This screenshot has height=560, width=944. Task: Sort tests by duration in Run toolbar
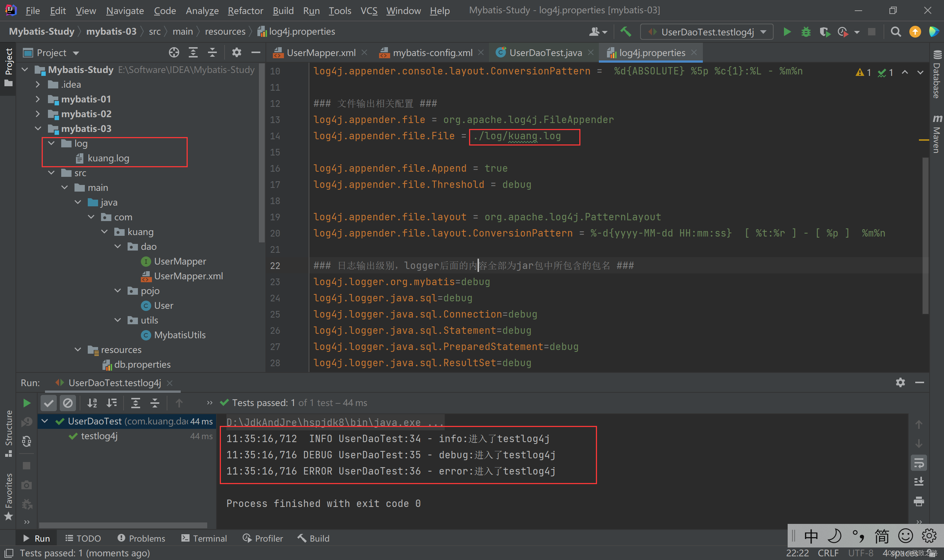[111, 403]
